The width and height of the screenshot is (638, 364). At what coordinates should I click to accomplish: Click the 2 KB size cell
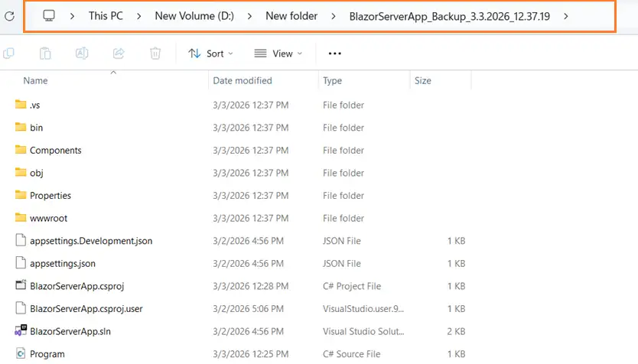(x=456, y=331)
